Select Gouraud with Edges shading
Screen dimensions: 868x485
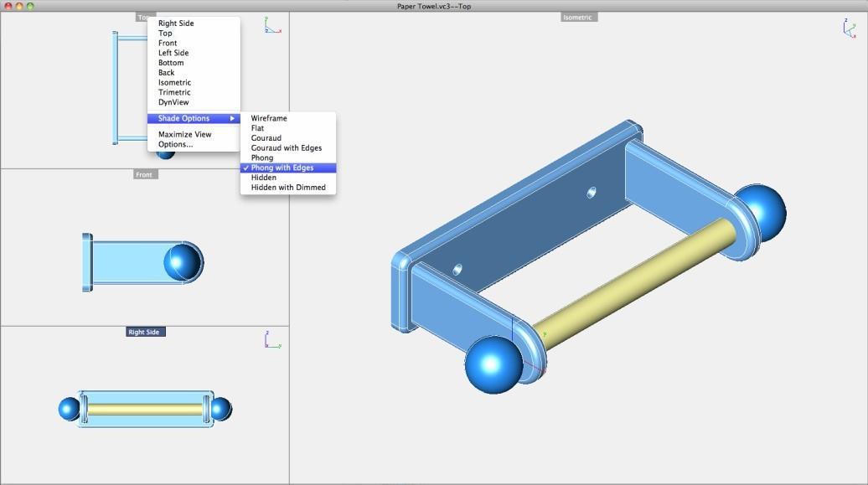tap(287, 147)
